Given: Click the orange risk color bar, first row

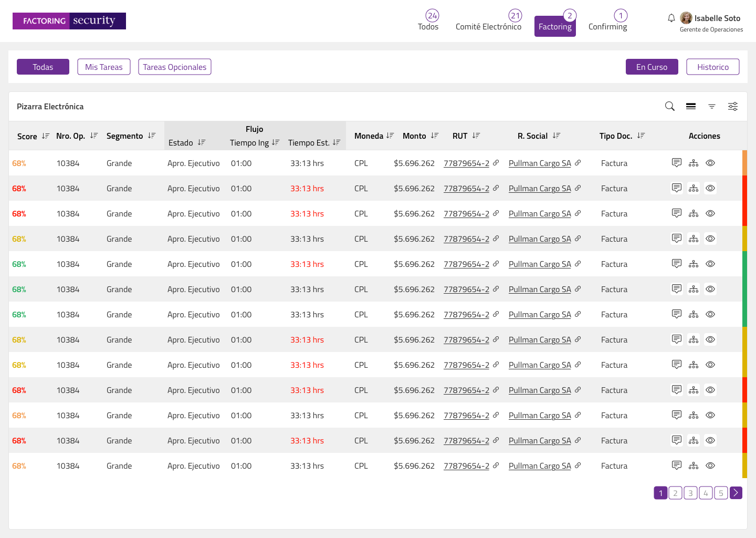Looking at the screenshot, I should [744, 163].
